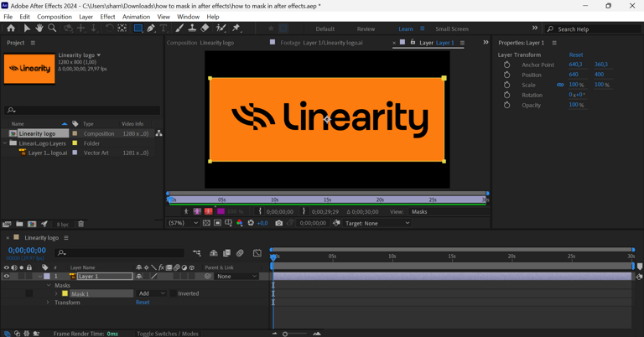Viewport: 644px width, 337px height.
Task: Switch to the Composition Linearity logo tab
Action: pos(200,43)
